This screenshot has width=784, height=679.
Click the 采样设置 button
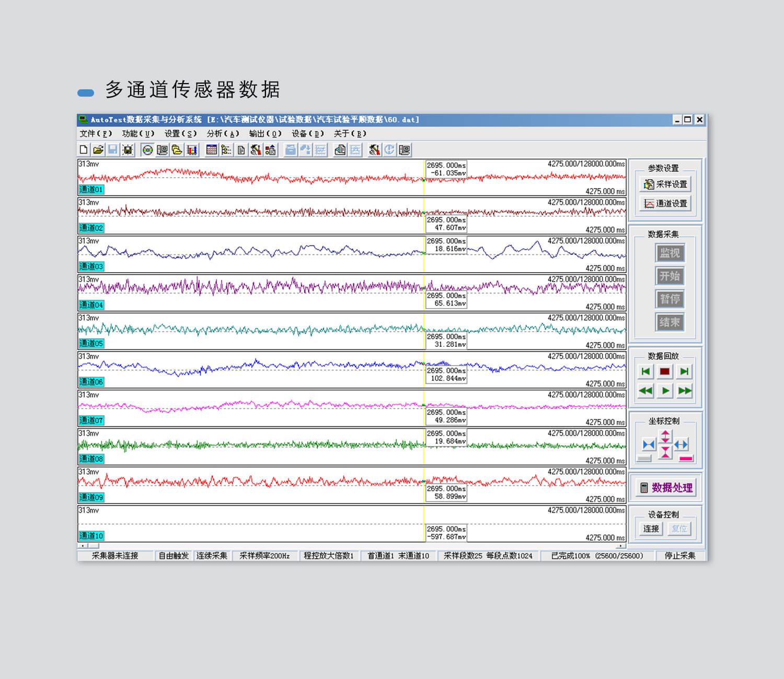665,184
